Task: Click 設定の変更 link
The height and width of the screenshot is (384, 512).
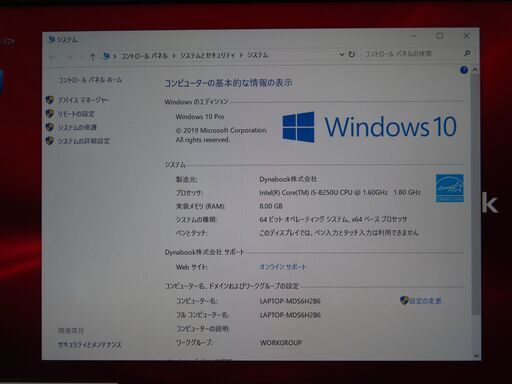Action: (x=425, y=301)
